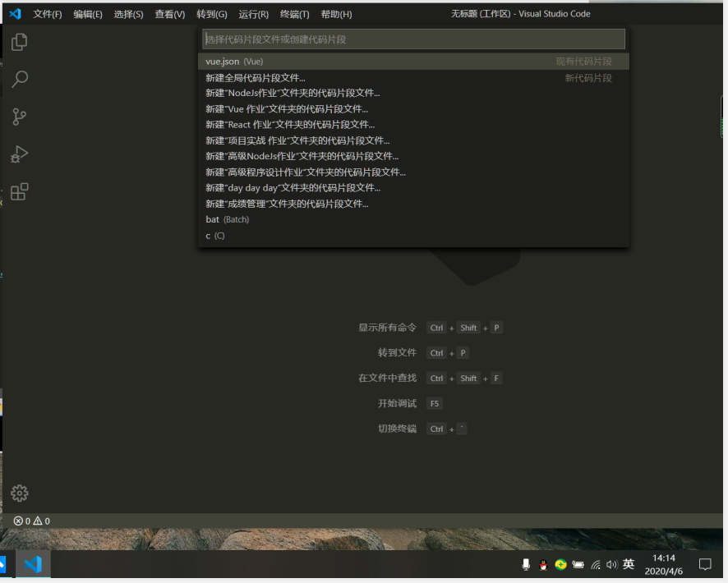Open the 查看(V) menu

pos(170,14)
